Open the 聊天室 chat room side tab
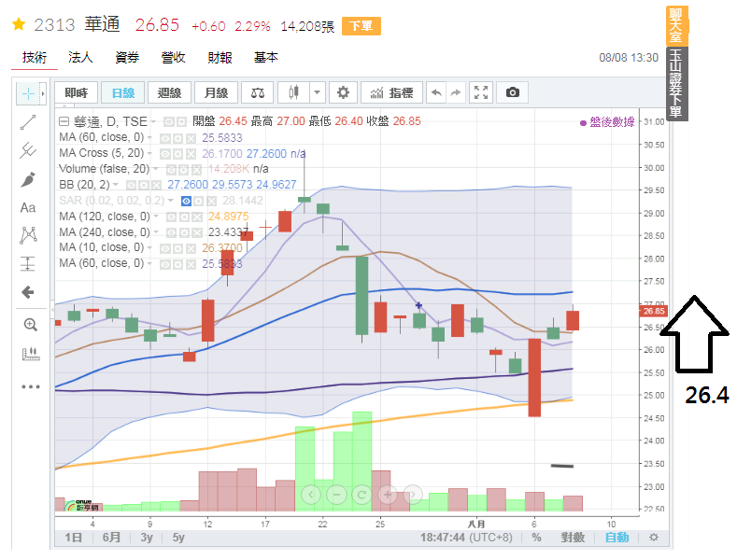The height and width of the screenshot is (560, 737). pos(676,26)
